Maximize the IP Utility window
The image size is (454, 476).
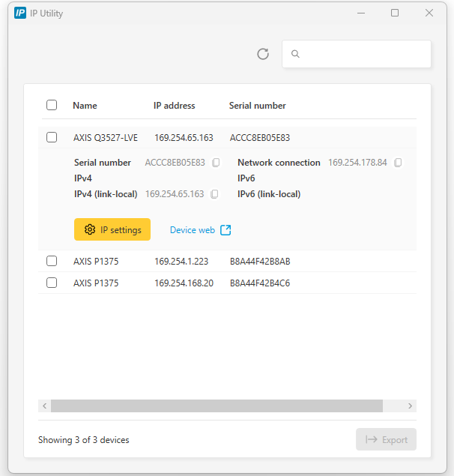(395, 13)
